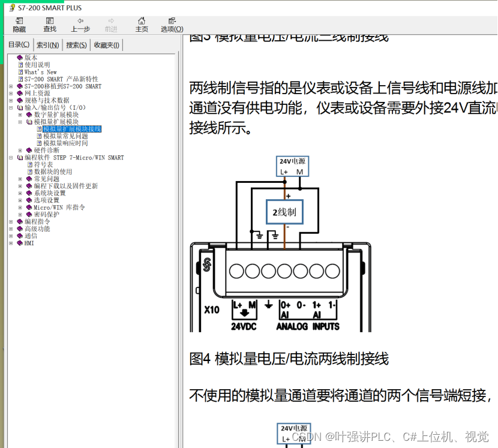Open the 编程下载以及固件更新 entry

pyautogui.click(x=66, y=186)
